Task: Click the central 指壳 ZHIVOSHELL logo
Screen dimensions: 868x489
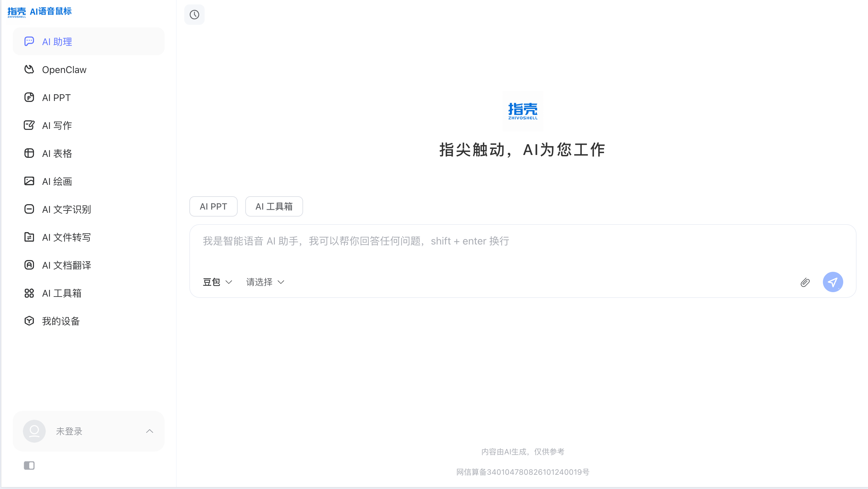Action: point(523,111)
